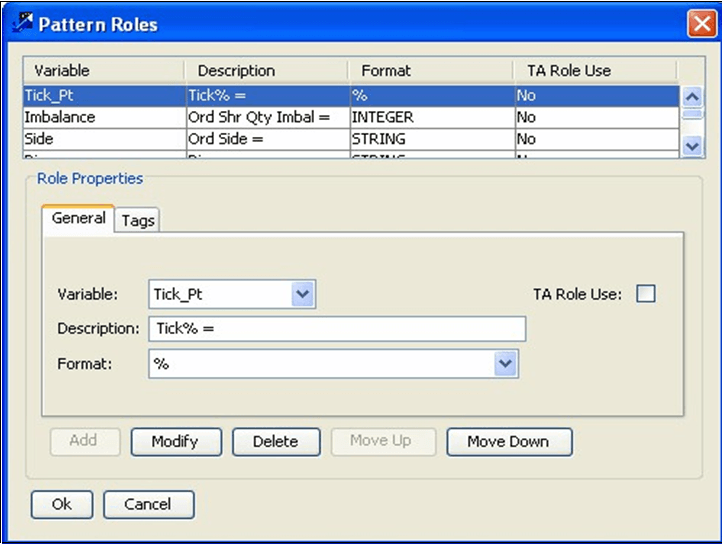Click the Description column header
Viewport: 724px width, 544px height.
click(x=266, y=71)
